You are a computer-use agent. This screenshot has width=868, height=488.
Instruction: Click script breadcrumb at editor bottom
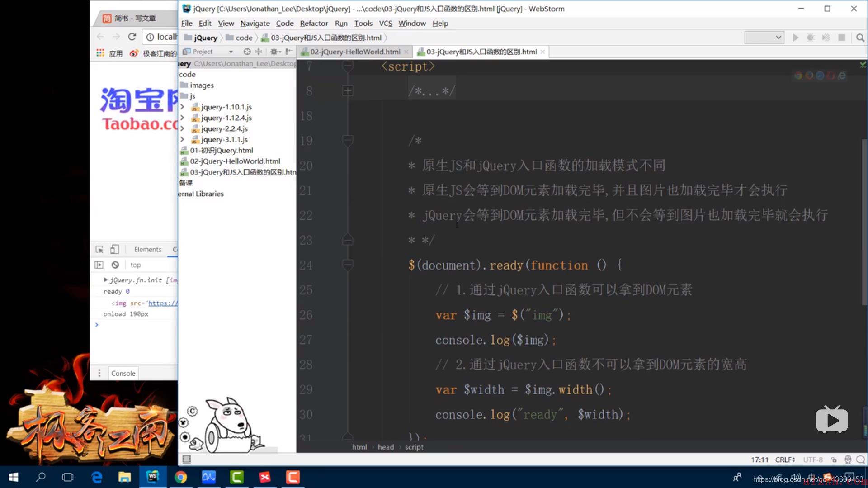(414, 447)
